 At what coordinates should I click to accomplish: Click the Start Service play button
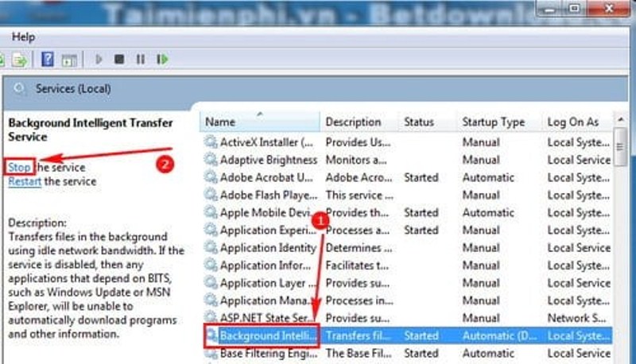[x=99, y=60]
